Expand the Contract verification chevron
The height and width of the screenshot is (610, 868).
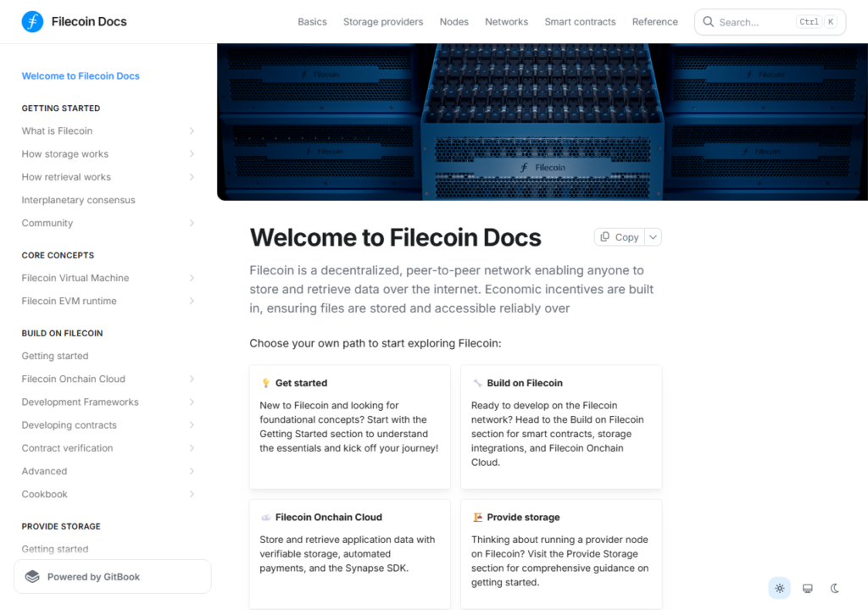192,448
